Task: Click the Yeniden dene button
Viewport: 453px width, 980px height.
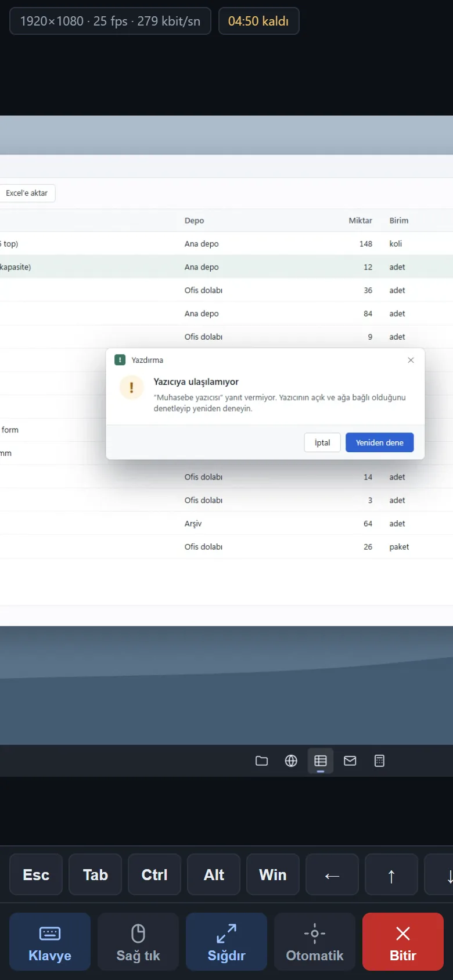Action: (x=379, y=442)
